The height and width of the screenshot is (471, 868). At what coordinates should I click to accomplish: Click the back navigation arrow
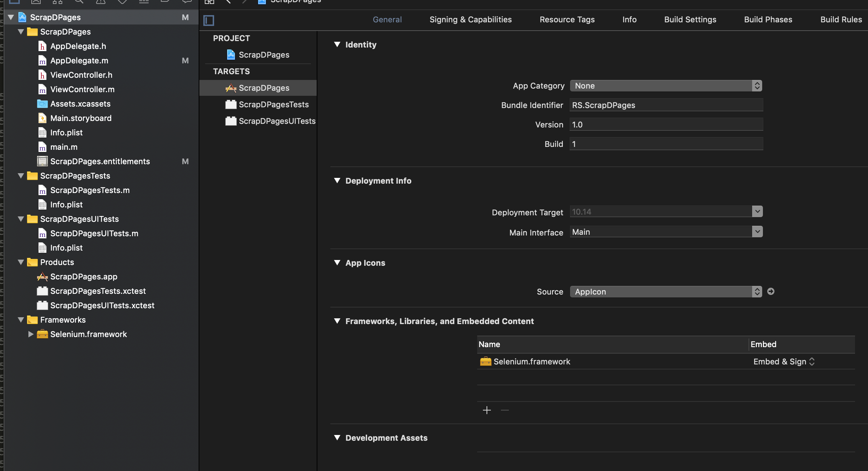tap(229, 1)
